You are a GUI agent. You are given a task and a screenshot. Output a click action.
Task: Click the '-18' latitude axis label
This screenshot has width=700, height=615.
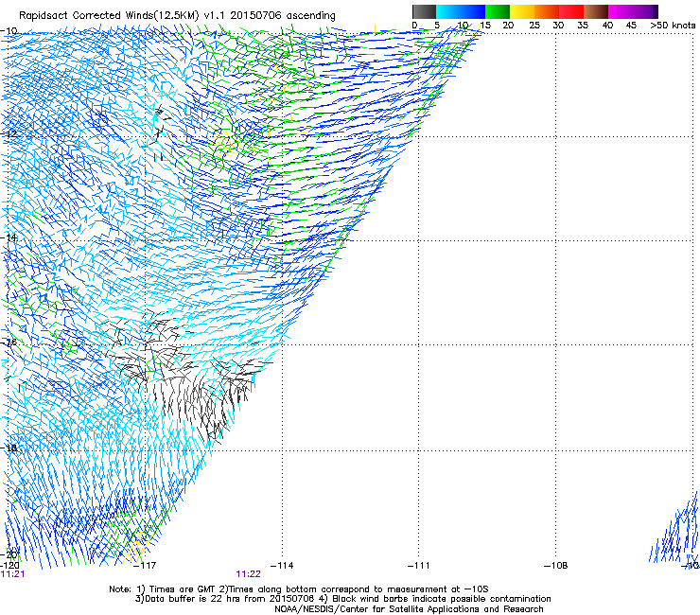point(9,448)
